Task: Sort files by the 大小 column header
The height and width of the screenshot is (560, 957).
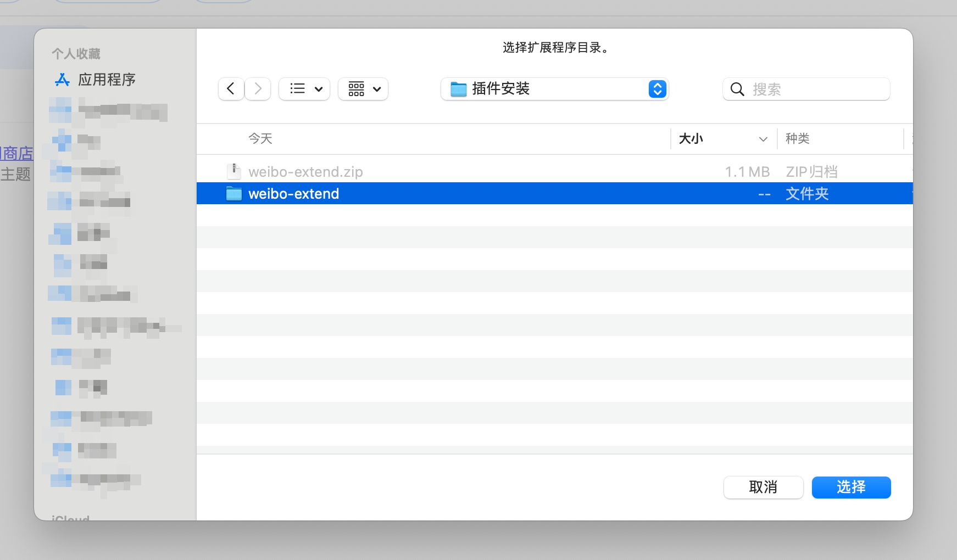Action: point(691,139)
